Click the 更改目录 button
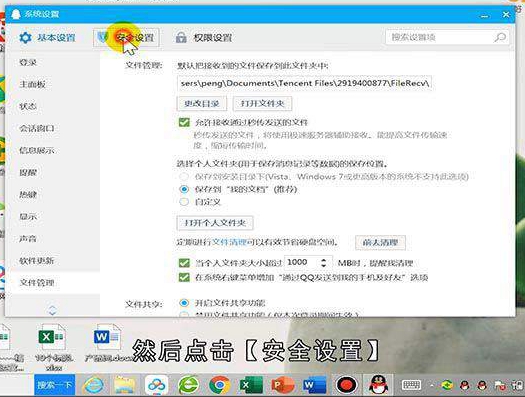This screenshot has width=525, height=397. (202, 103)
